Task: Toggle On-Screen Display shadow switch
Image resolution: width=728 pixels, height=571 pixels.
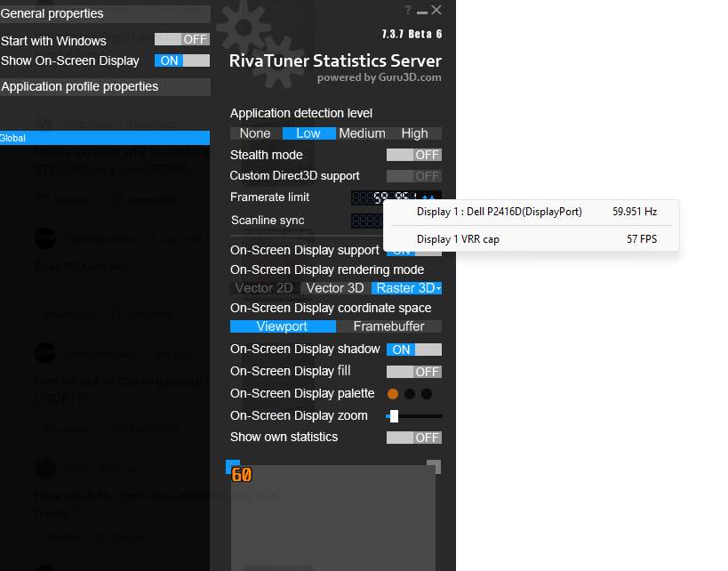Action: 413,350
